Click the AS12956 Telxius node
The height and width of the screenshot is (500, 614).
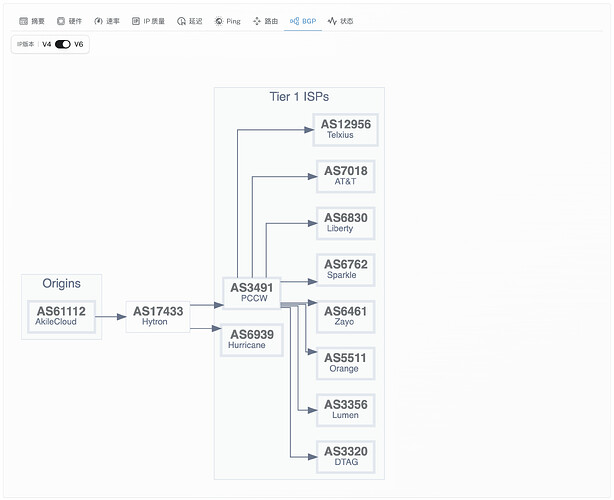[x=345, y=130]
